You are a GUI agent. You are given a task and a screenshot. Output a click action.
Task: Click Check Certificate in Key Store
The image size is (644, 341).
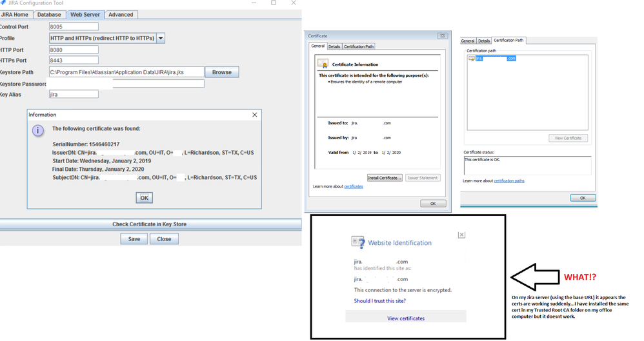(150, 224)
